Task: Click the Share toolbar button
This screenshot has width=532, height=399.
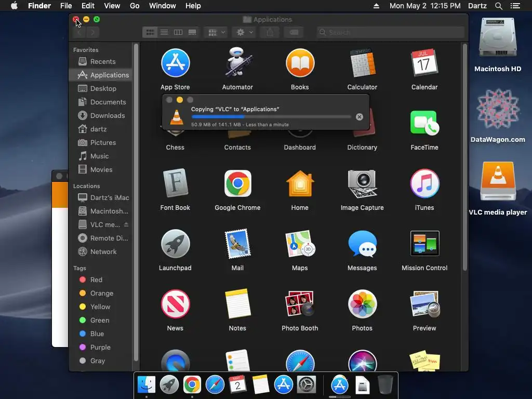Action: pyautogui.click(x=270, y=32)
